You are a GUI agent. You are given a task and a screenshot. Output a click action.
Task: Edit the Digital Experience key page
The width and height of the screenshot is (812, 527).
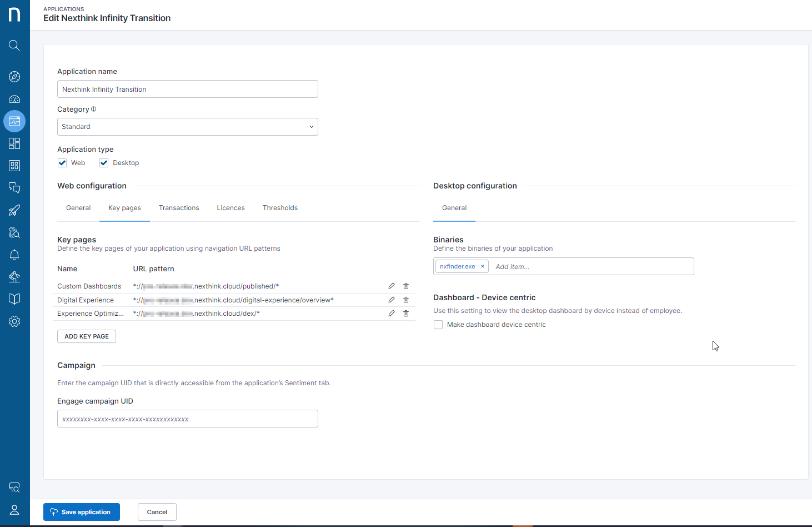coord(392,300)
